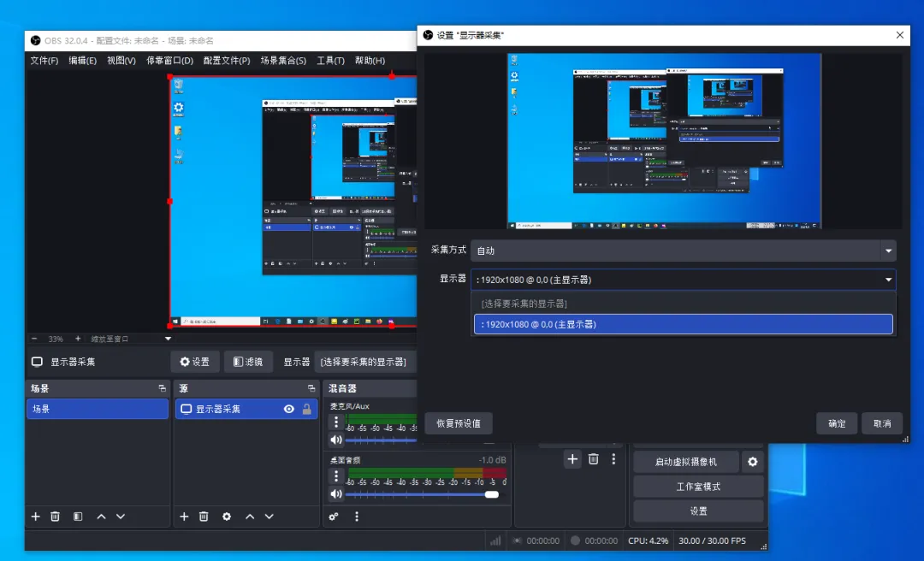Close the display capture settings dialog
Viewport: 924px width, 561px height.
coord(900,35)
